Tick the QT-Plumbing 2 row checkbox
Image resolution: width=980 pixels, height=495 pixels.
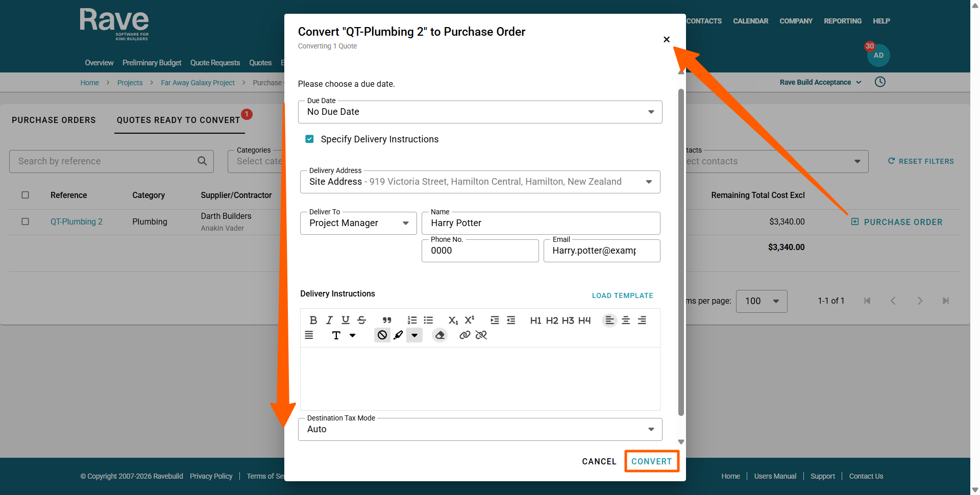[x=26, y=221]
